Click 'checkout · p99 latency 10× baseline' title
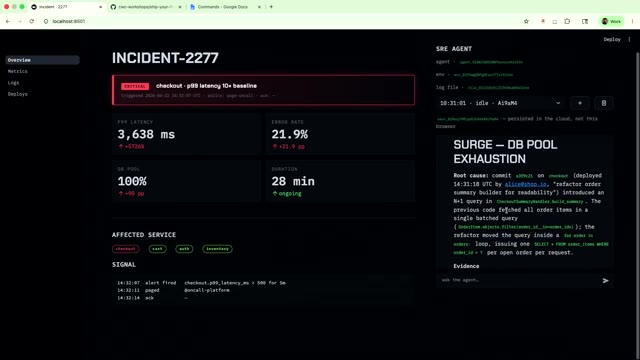This screenshot has width=640, height=360. tap(206, 86)
